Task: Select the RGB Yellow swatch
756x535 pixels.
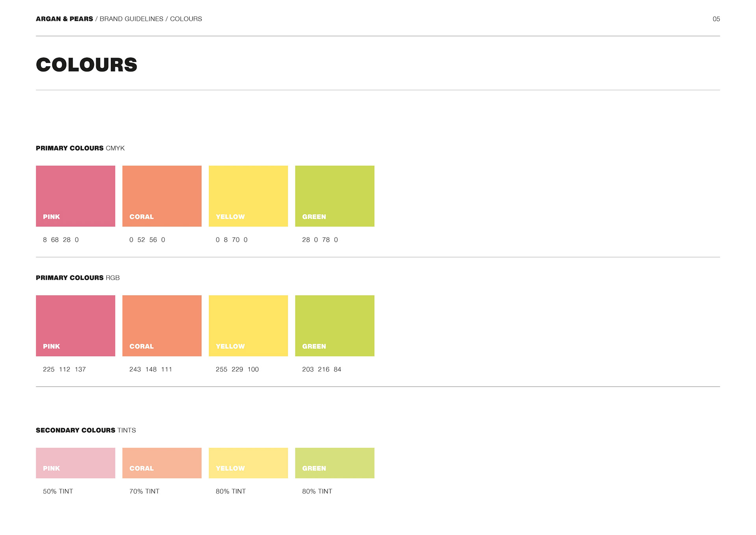Action: (x=248, y=325)
